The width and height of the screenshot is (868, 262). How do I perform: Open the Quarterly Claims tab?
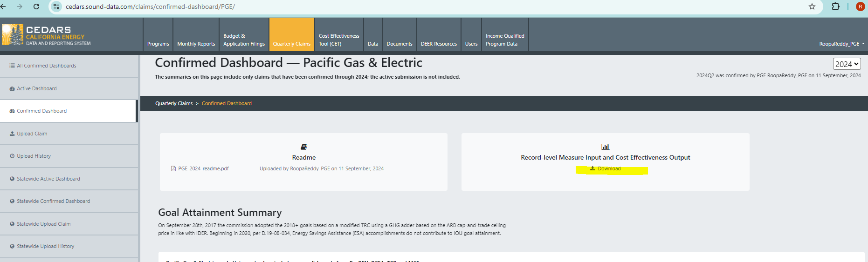(x=291, y=44)
